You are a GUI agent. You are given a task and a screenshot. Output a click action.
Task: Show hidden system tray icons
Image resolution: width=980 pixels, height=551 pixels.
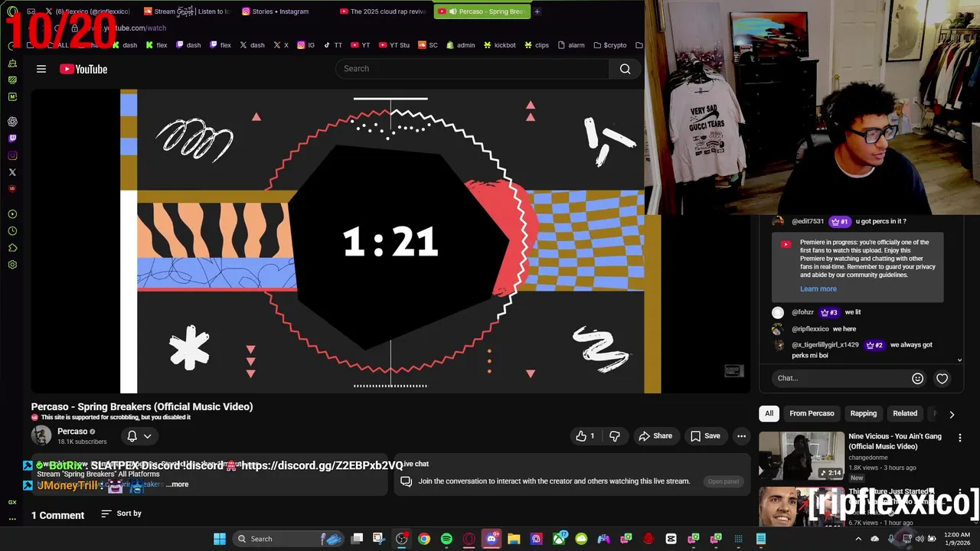pos(857,539)
